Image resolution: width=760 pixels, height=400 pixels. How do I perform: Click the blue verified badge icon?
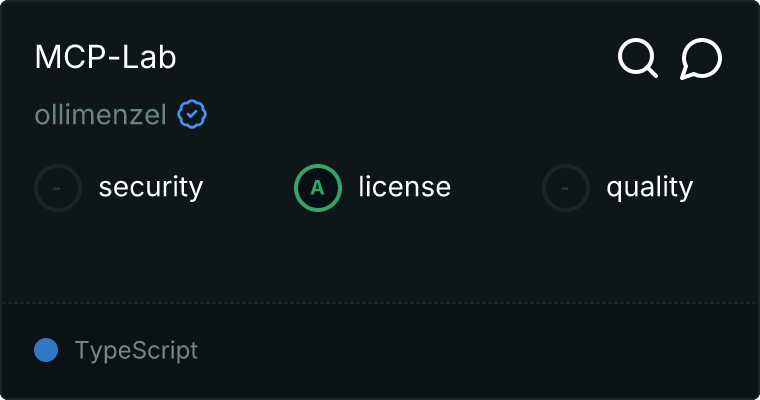point(192,115)
